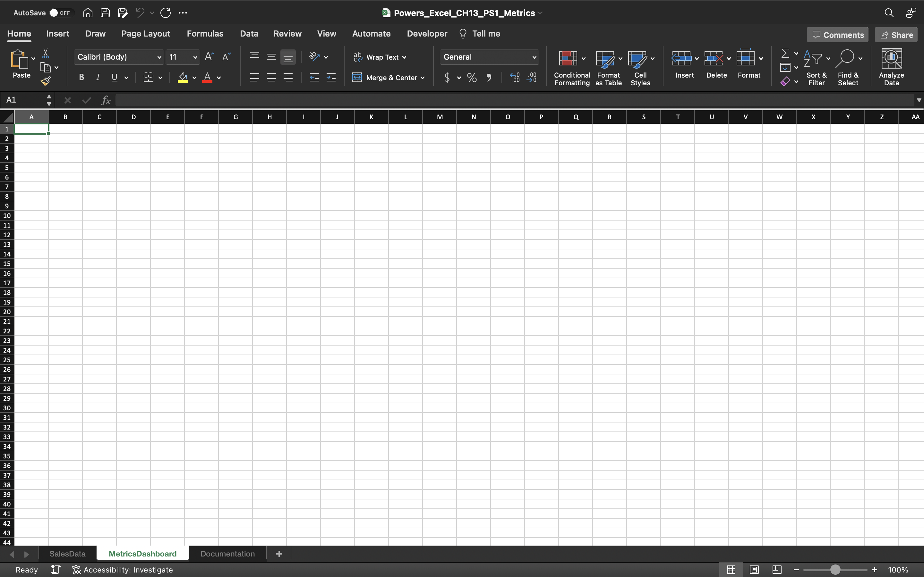The height and width of the screenshot is (577, 924).
Task: Select the Wrap Text option
Action: (380, 57)
